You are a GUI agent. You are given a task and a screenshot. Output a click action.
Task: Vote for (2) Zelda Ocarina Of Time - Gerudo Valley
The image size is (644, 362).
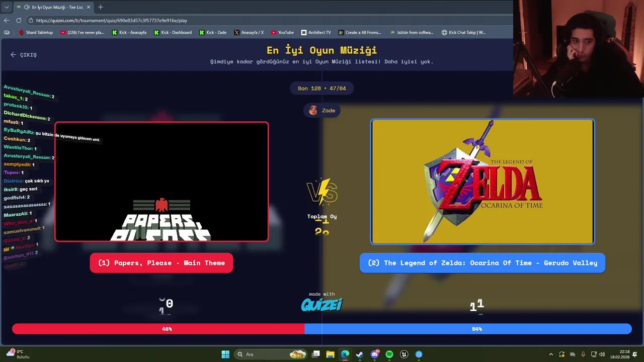(x=482, y=263)
